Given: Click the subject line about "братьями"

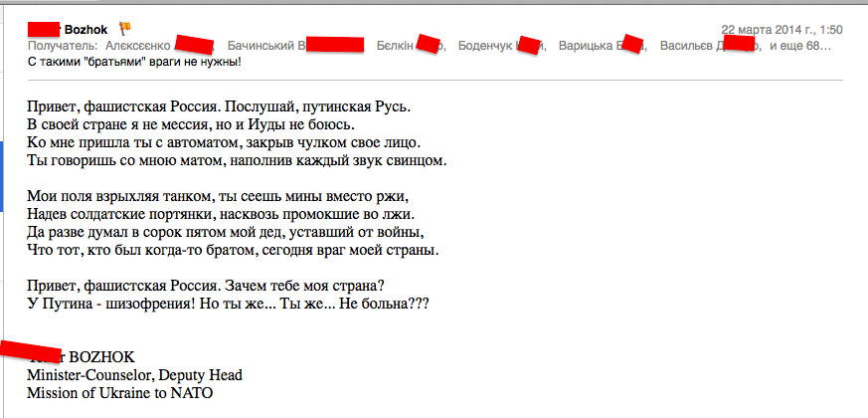Looking at the screenshot, I should click(x=136, y=62).
